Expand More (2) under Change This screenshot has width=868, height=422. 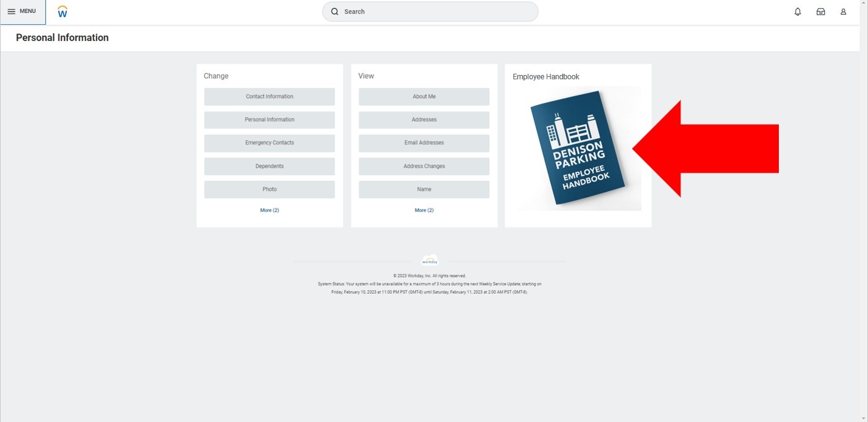tap(269, 210)
